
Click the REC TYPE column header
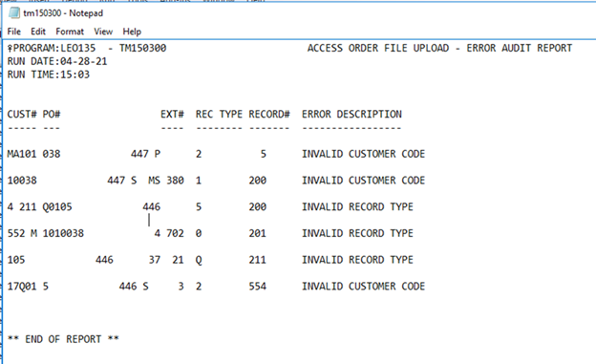point(219,114)
